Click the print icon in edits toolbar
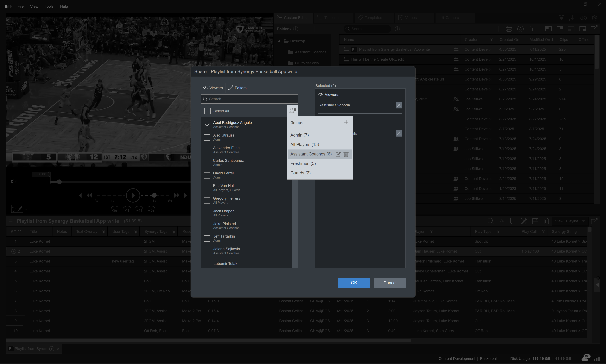This screenshot has height=364, width=606. pyautogui.click(x=509, y=29)
